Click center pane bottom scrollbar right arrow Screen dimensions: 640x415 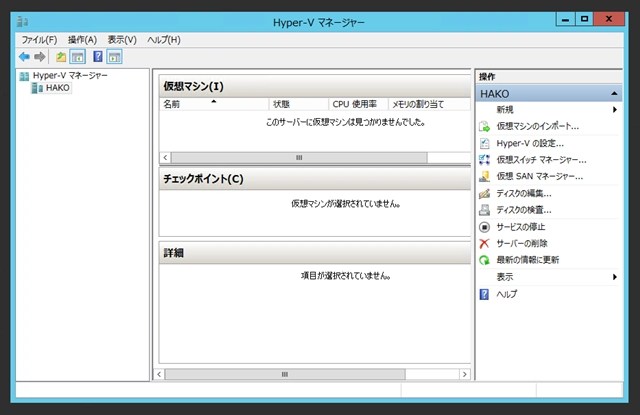click(464, 374)
